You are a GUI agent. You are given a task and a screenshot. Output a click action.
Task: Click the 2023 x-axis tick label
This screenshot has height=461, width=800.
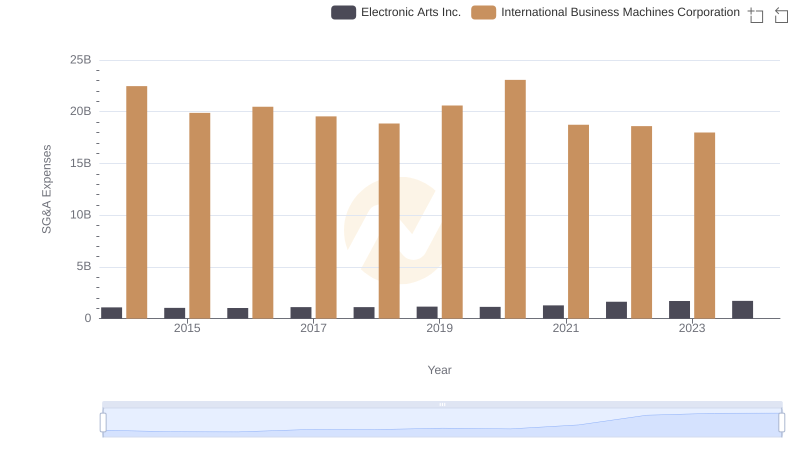pyautogui.click(x=692, y=328)
